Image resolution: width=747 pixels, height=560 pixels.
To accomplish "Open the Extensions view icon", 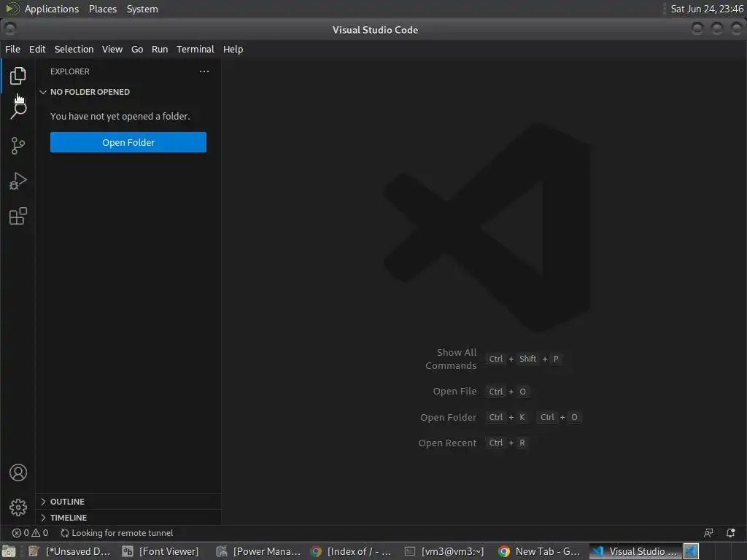I will coord(18,216).
